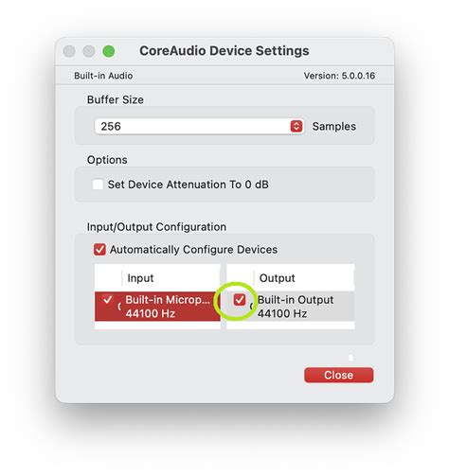Click the Set Device Attenuation label text
Viewport: 449px width, 476px height.
(x=189, y=185)
